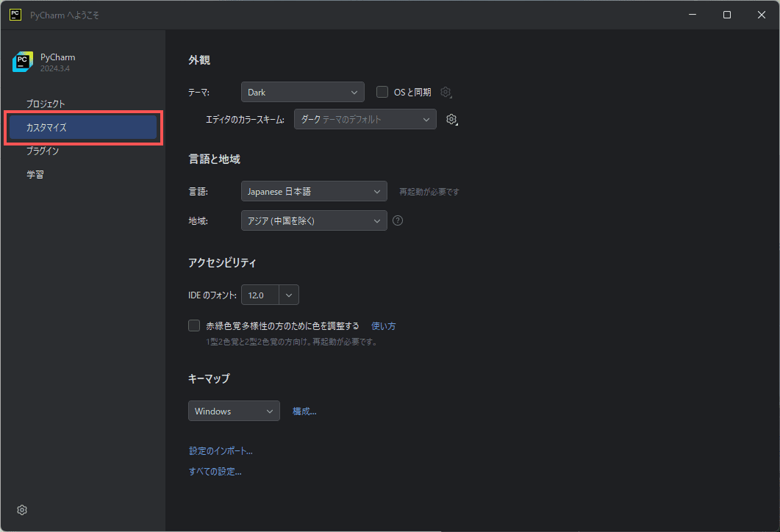Click the PyCharm title bar app icon
The width and height of the screenshot is (780, 532).
[15, 15]
